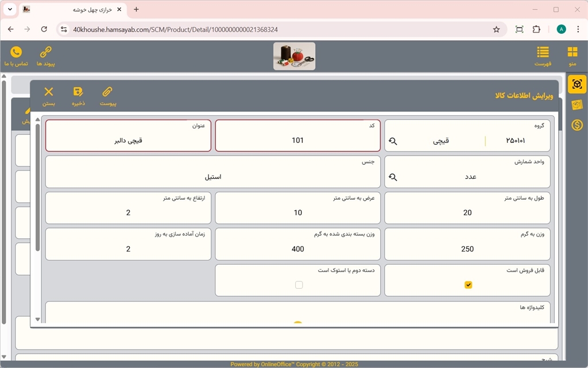Click the dollar coin sidebar icon
Image resolution: width=588 pixels, height=368 pixels.
pyautogui.click(x=577, y=125)
